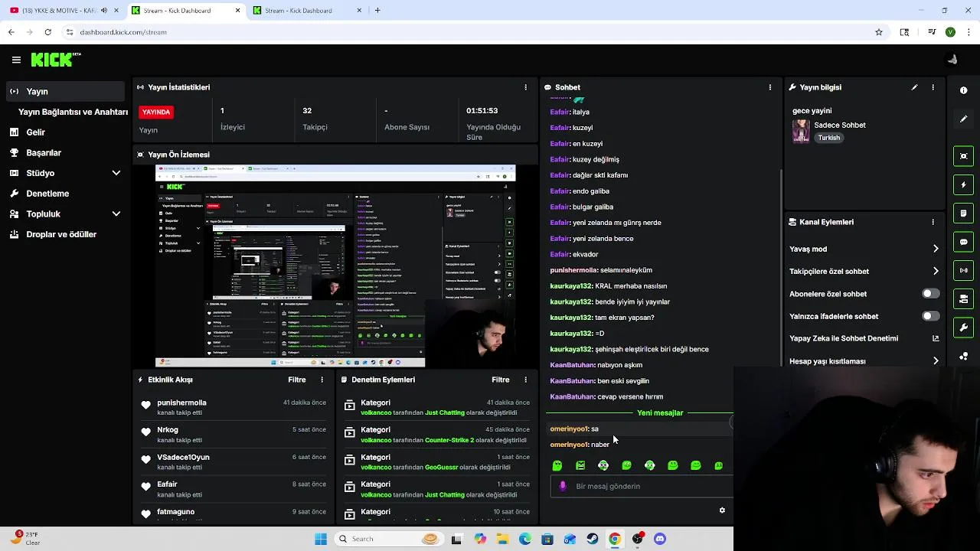Switch to the second Kick Dashboard browser tab
The image size is (980, 551).
pyautogui.click(x=306, y=11)
